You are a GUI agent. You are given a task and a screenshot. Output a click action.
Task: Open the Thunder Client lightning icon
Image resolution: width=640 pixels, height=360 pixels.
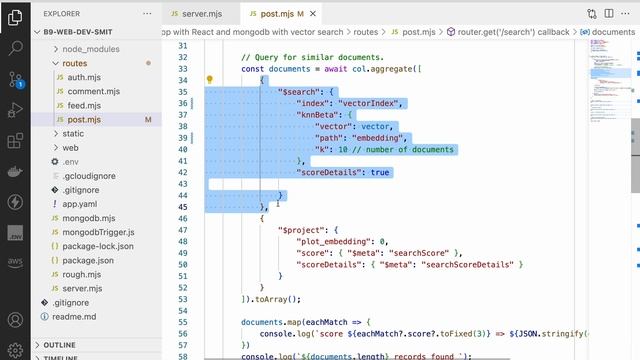coord(15,202)
